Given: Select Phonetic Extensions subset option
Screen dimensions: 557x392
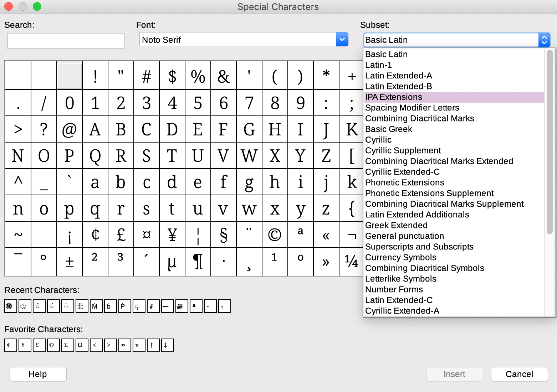Looking at the screenshot, I should [454, 182].
